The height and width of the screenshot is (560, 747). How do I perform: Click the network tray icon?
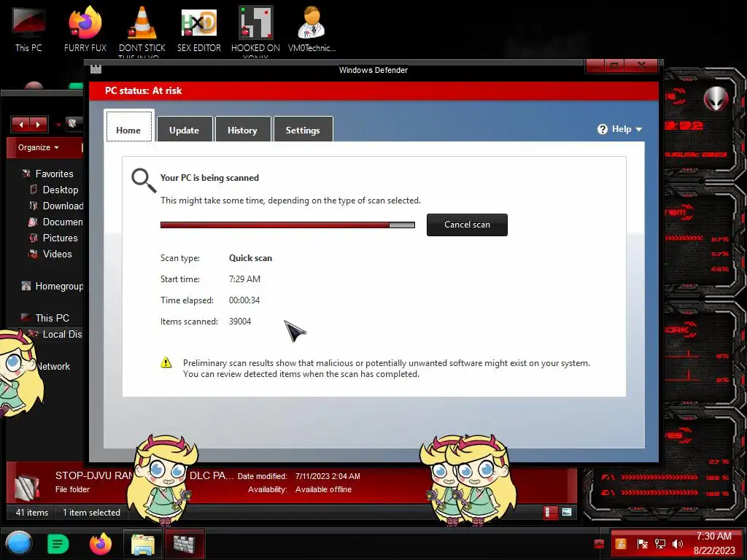click(659, 544)
